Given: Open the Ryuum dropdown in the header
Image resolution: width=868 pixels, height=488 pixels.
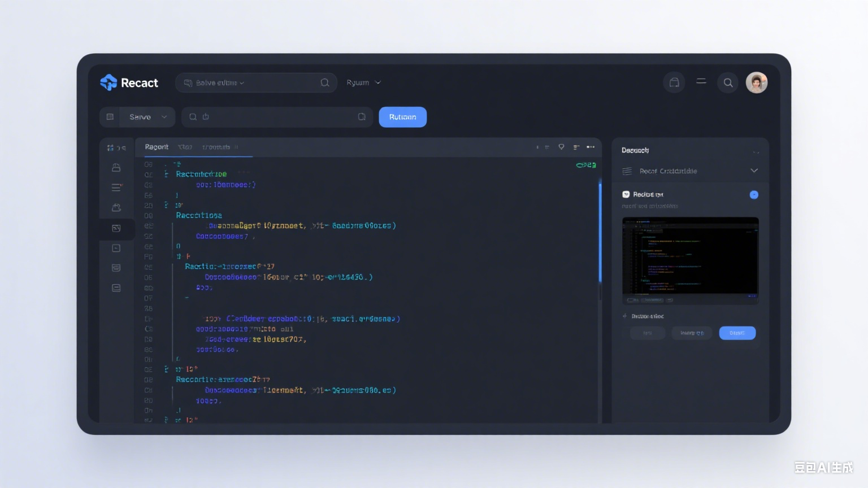Looking at the screenshot, I should click(x=363, y=82).
